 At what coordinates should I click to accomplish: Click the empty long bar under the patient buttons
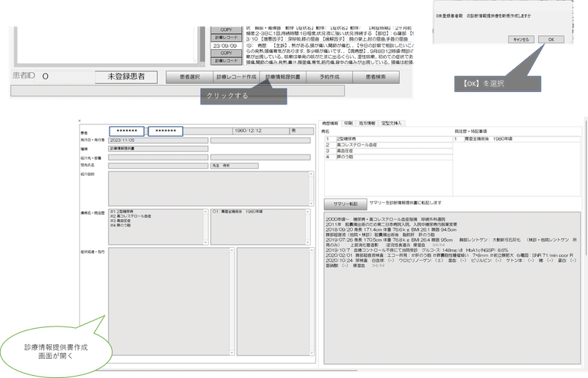click(177, 91)
